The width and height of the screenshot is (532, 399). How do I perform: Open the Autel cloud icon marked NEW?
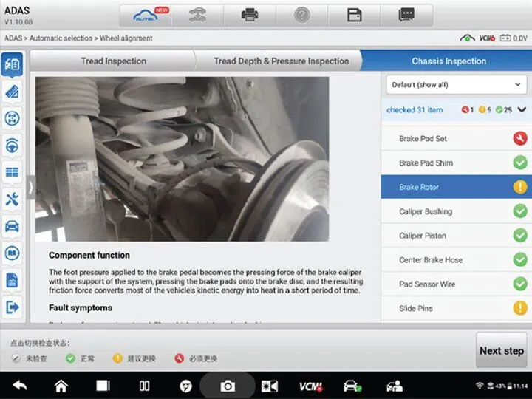coord(147,15)
